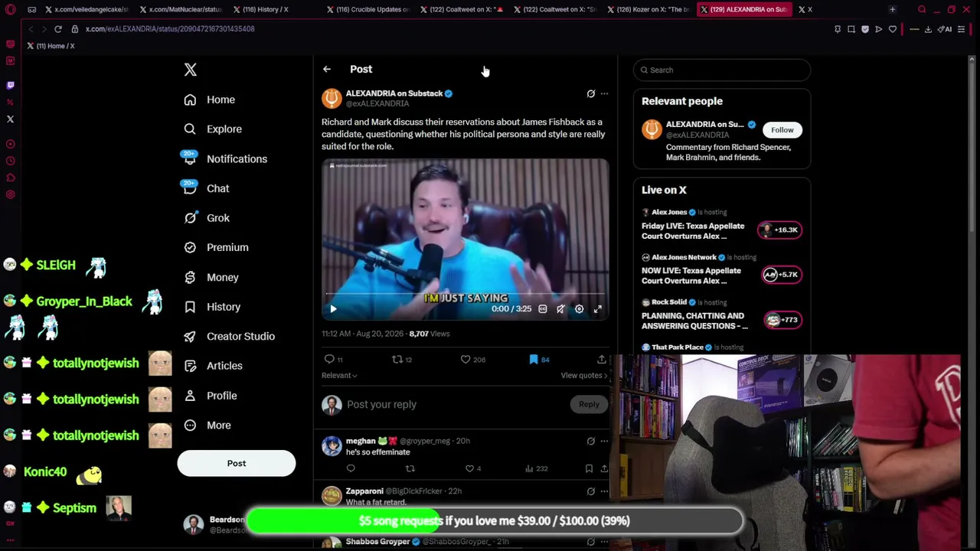Viewport: 980px width, 551px height.
Task: Click Grok icon on Zapparoni's comment
Action: pyautogui.click(x=590, y=491)
